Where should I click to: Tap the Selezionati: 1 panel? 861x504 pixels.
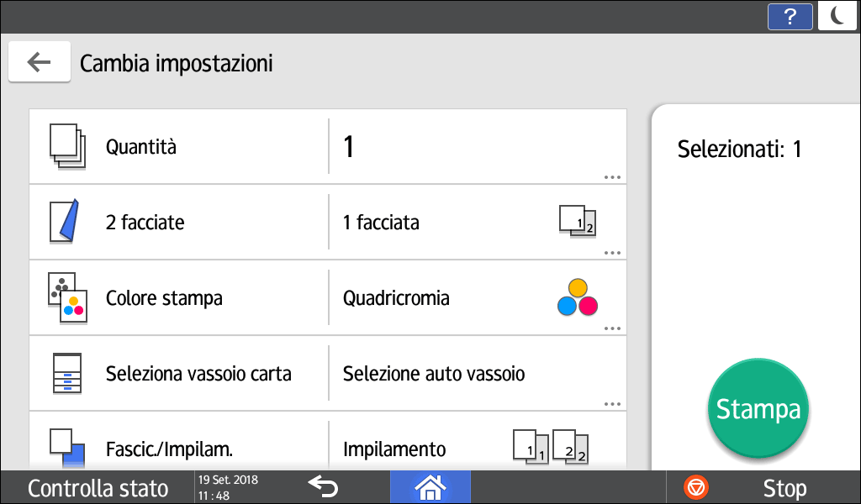[739, 149]
